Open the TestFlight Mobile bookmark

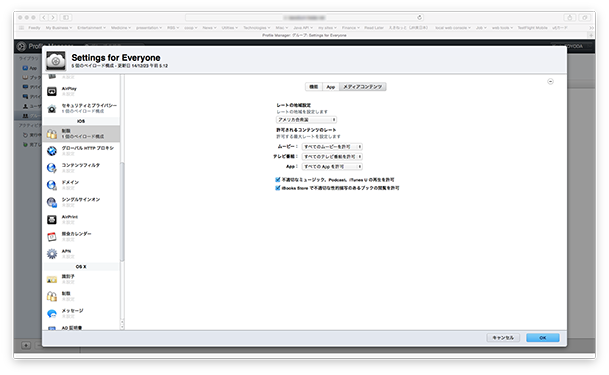(x=532, y=28)
